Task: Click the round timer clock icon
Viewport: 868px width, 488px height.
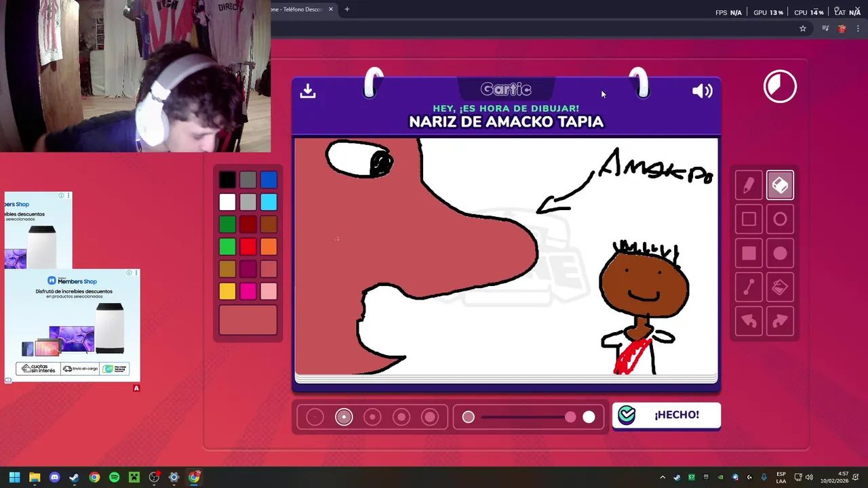Action: tap(780, 87)
